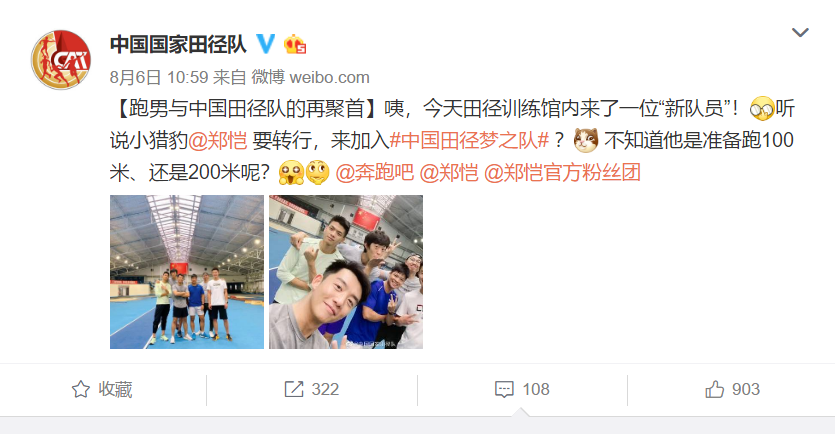Screen dimensions: 835x434
Task: Open the 中国国家田径队 profile name link
Action: [x=178, y=44]
